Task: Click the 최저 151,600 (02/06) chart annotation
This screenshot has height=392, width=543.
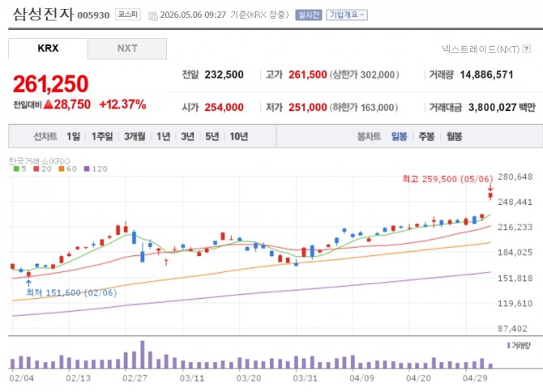Action: tap(71, 292)
